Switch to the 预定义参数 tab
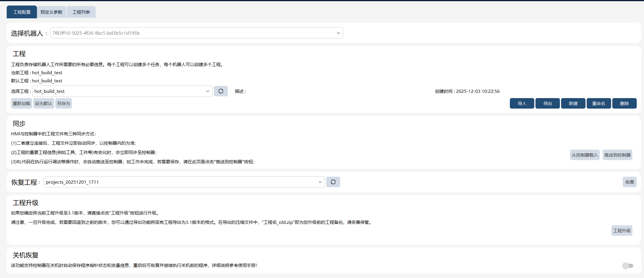The height and width of the screenshot is (278, 644). point(52,12)
